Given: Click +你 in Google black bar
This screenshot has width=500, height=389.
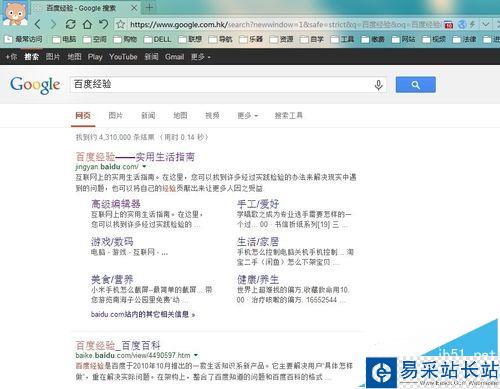Looking at the screenshot, I should (x=11, y=57).
